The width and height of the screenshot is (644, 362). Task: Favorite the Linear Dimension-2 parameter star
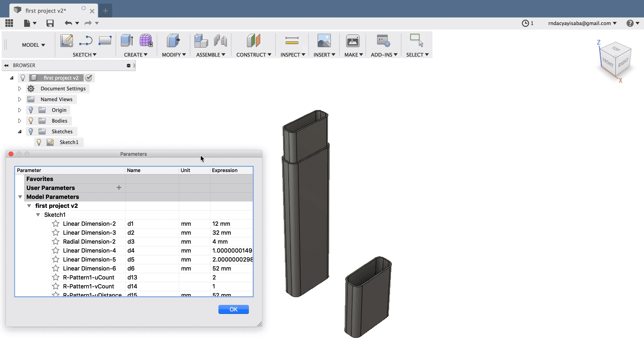(56, 224)
